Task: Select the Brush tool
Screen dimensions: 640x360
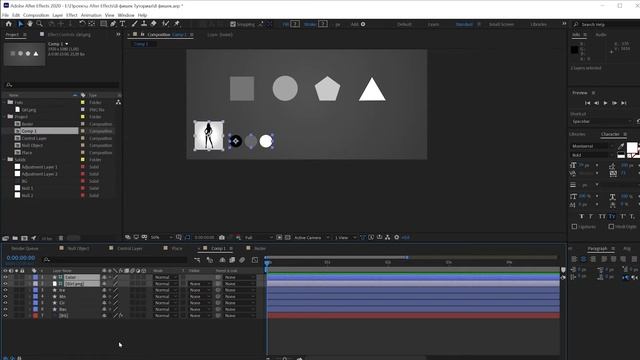Action: 134,24
